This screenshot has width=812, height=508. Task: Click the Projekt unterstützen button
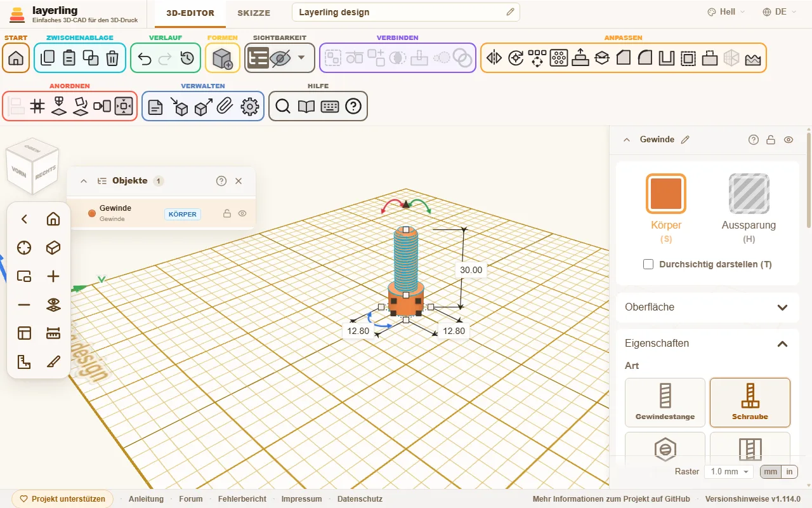point(63,499)
